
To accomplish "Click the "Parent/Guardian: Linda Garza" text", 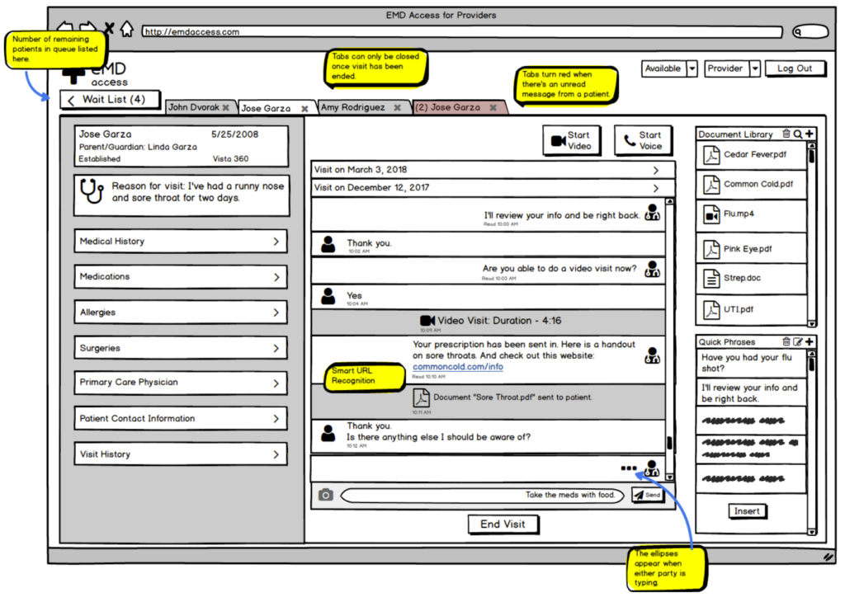I will pos(138,147).
